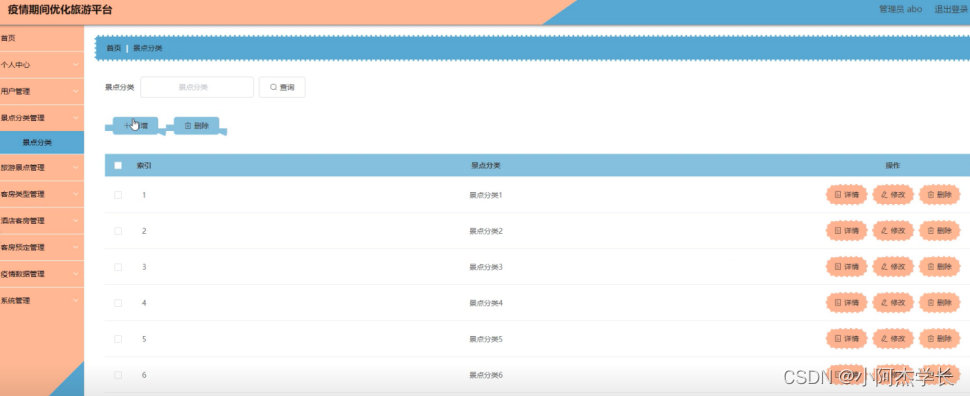Edit the 景点分类1 row with 修改
This screenshot has height=396, width=970.
pyautogui.click(x=893, y=195)
